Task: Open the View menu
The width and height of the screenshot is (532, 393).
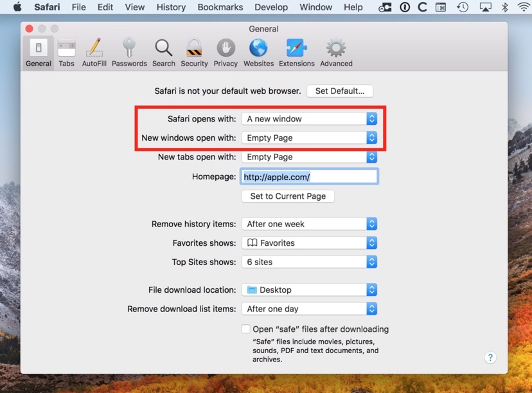Action: 135,7
